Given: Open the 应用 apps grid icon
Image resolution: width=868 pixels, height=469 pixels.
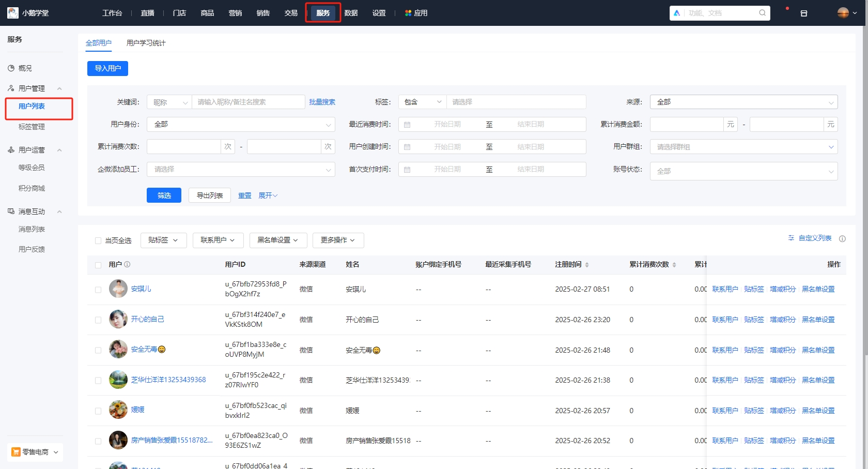Looking at the screenshot, I should pos(408,12).
